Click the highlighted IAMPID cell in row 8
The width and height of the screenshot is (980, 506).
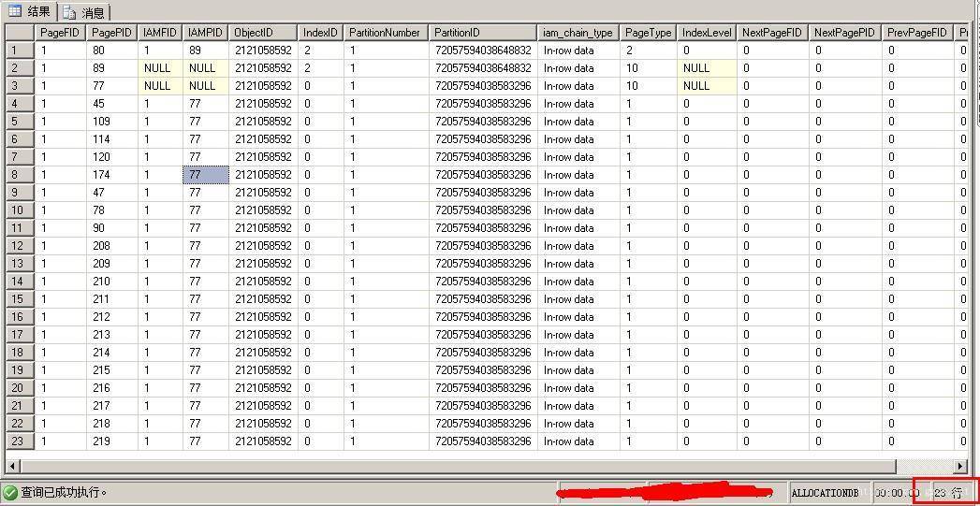click(206, 175)
